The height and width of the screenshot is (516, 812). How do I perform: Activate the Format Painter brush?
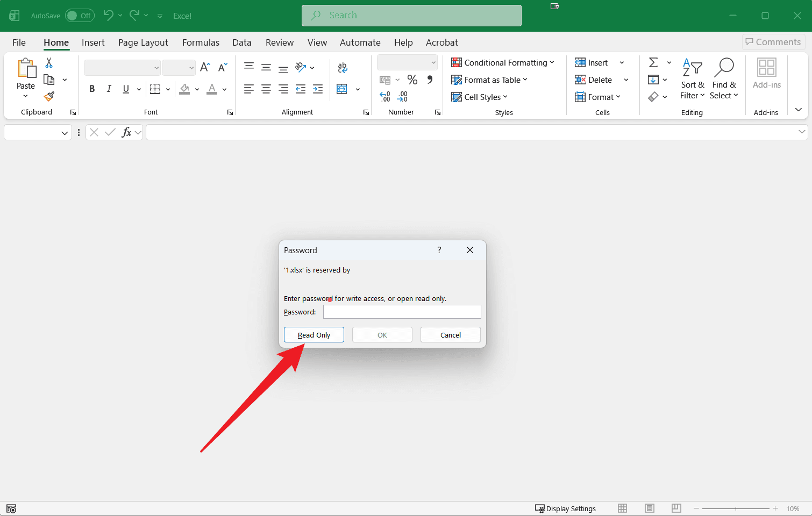[x=49, y=96]
